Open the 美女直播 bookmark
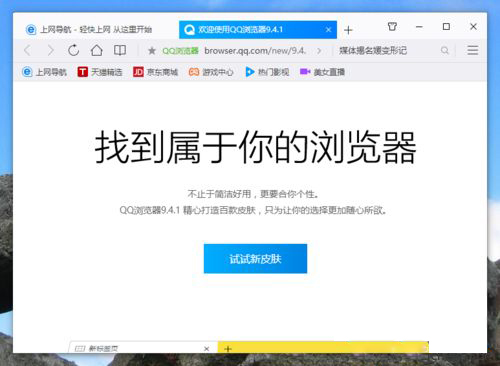Image resolution: width=500 pixels, height=366 pixels. [x=322, y=72]
